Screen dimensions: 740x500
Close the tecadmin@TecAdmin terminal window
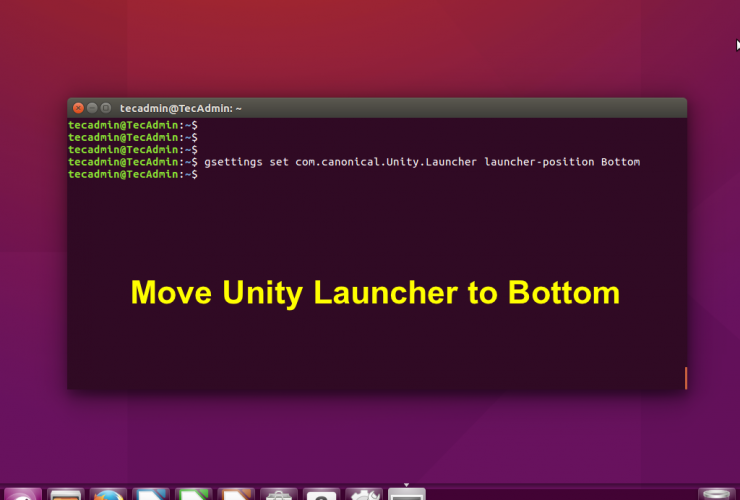pos(78,107)
